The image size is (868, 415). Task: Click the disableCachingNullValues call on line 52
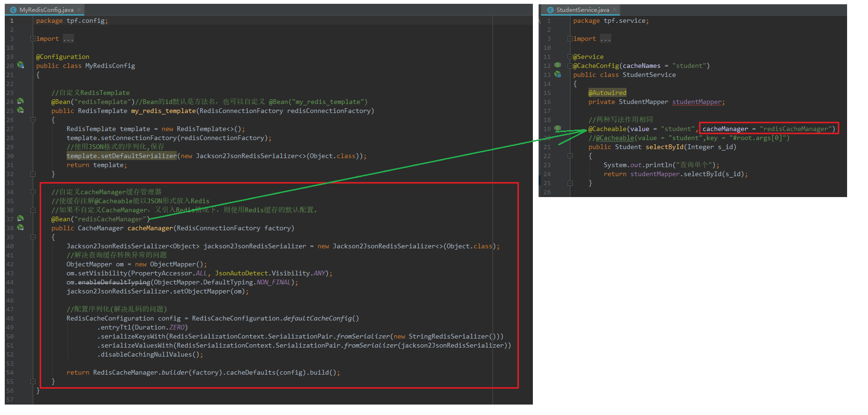click(x=150, y=354)
